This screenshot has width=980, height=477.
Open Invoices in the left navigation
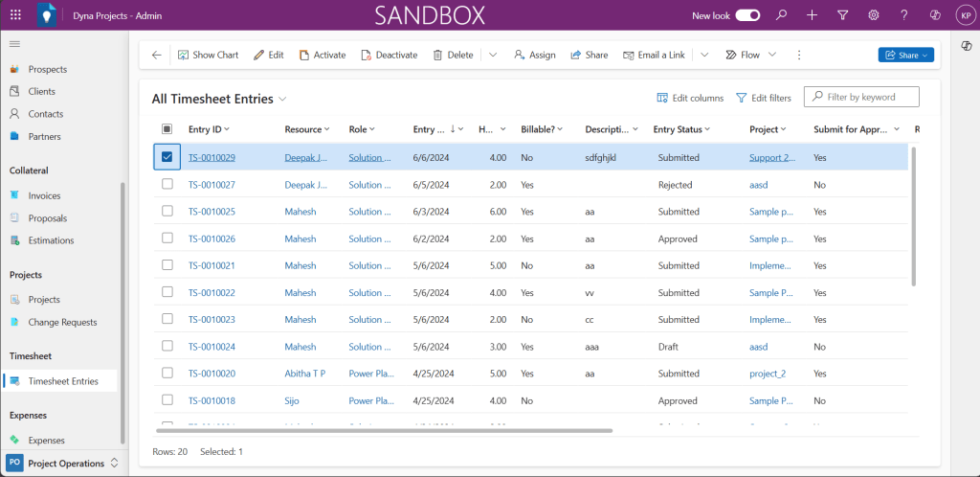[44, 195]
